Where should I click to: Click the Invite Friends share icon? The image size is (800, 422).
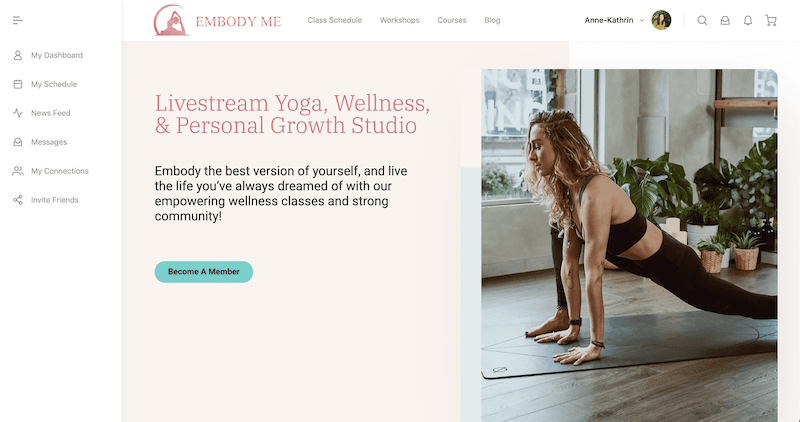[18, 200]
